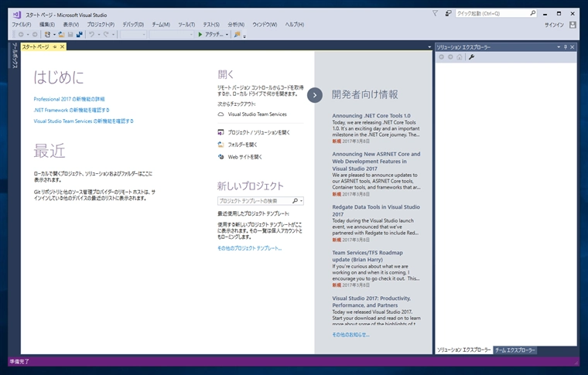Screen dimensions: 588x375
Task: Open the ヘルプ(H) menu
Action: click(x=295, y=24)
